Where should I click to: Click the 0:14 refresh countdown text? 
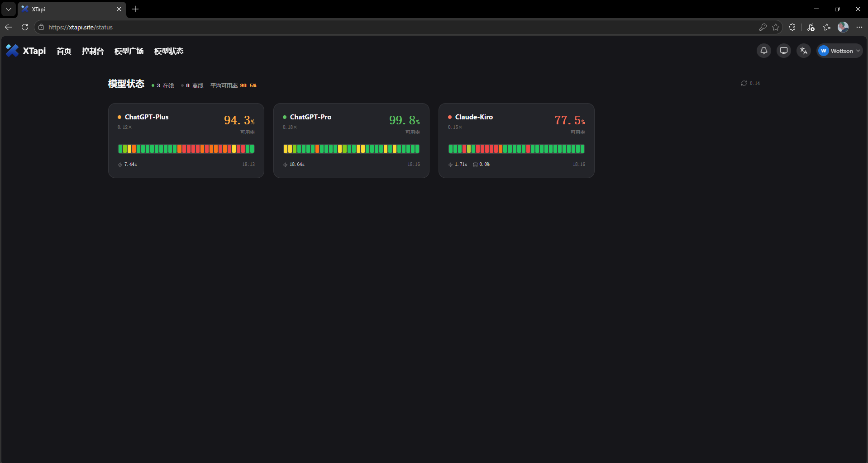[x=755, y=83]
